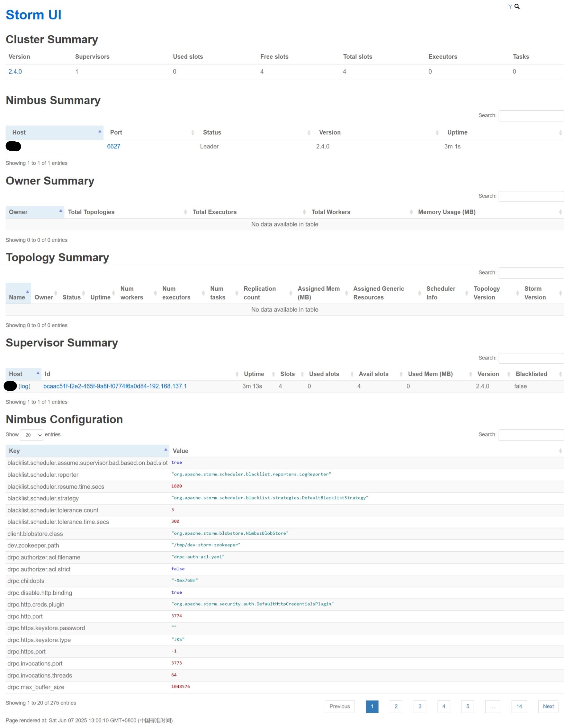Click sort arrows beside Version in Nimbus Summary
Screen dimensions: 564x728
pyautogui.click(x=437, y=133)
